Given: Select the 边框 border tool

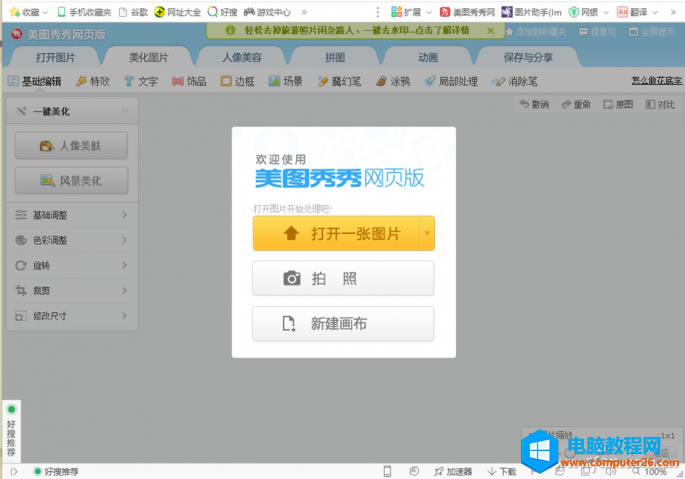Looking at the screenshot, I should tap(238, 80).
